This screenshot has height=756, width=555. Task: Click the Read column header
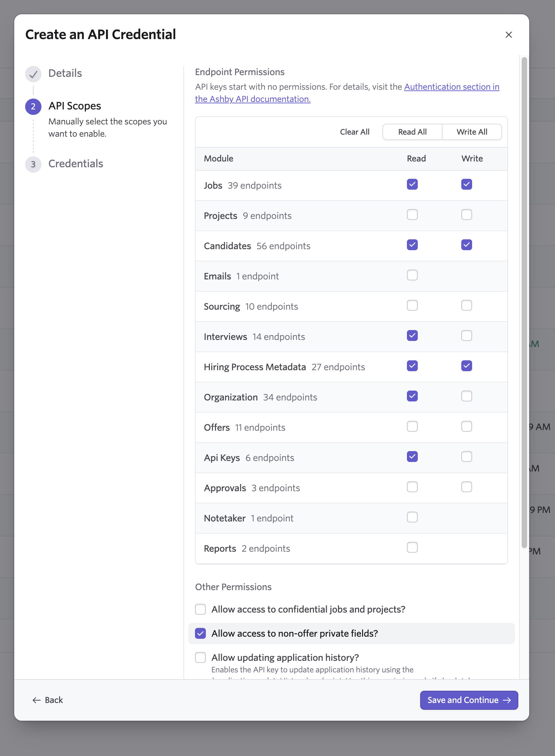tap(416, 158)
